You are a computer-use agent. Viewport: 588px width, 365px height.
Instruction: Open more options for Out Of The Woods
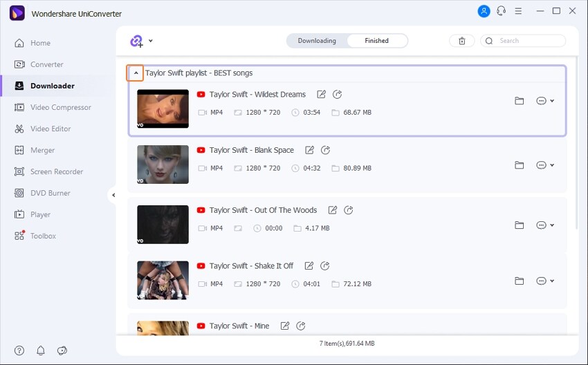(541, 225)
